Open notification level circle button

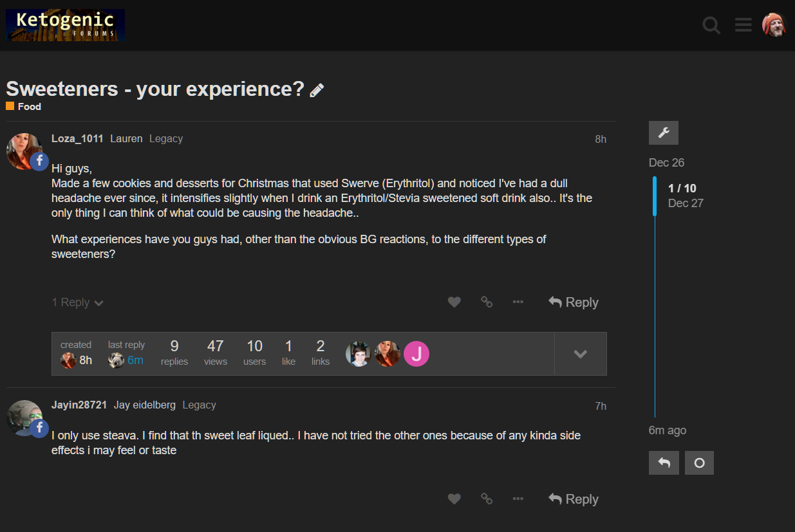point(699,463)
